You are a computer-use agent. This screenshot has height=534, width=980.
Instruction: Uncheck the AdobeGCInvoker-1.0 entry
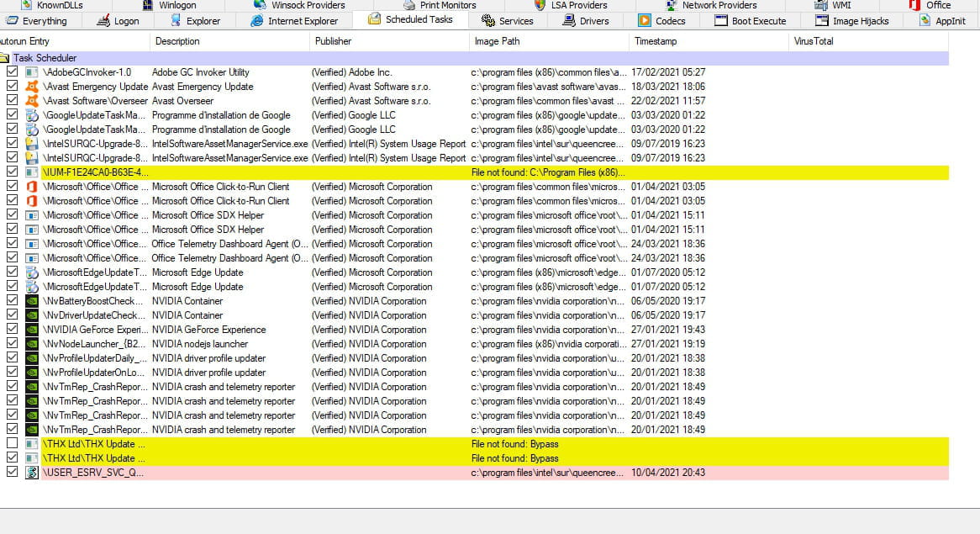[12, 72]
